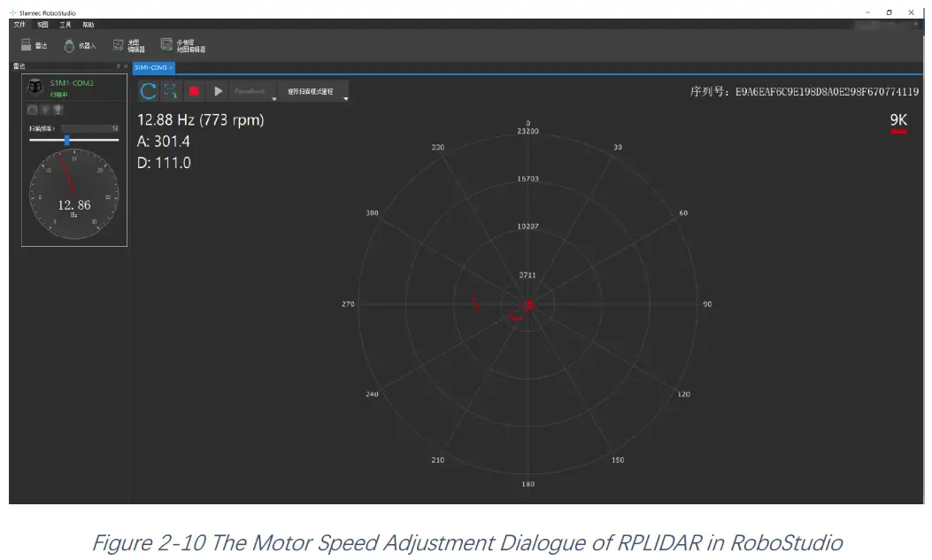Stop scanning with the red square
Viewport: 932px width, 560px height.
(194, 91)
